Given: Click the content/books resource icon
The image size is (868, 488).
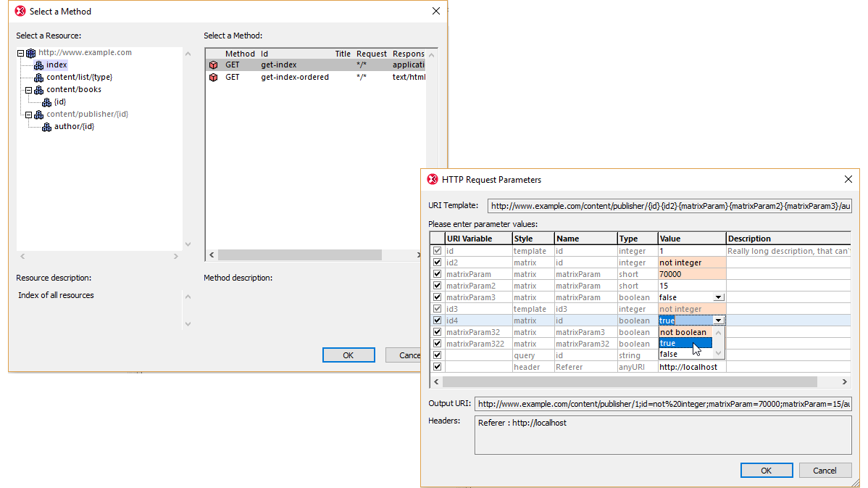Looking at the screenshot, I should [38, 90].
